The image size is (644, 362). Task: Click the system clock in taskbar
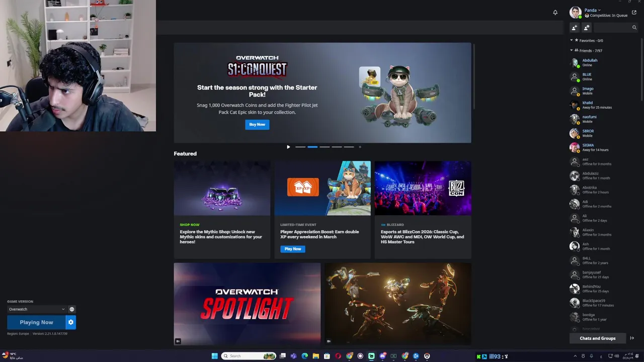628,356
